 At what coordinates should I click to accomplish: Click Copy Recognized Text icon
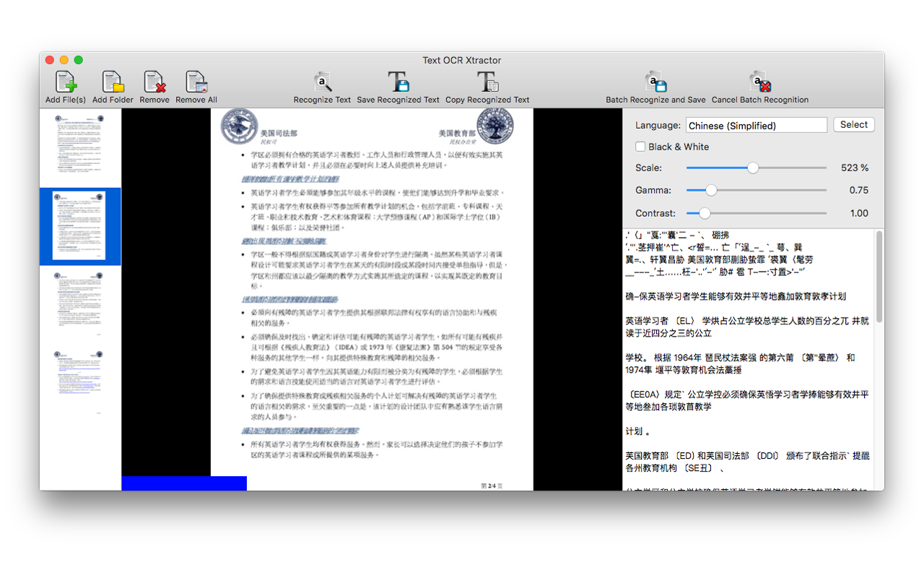pyautogui.click(x=487, y=82)
